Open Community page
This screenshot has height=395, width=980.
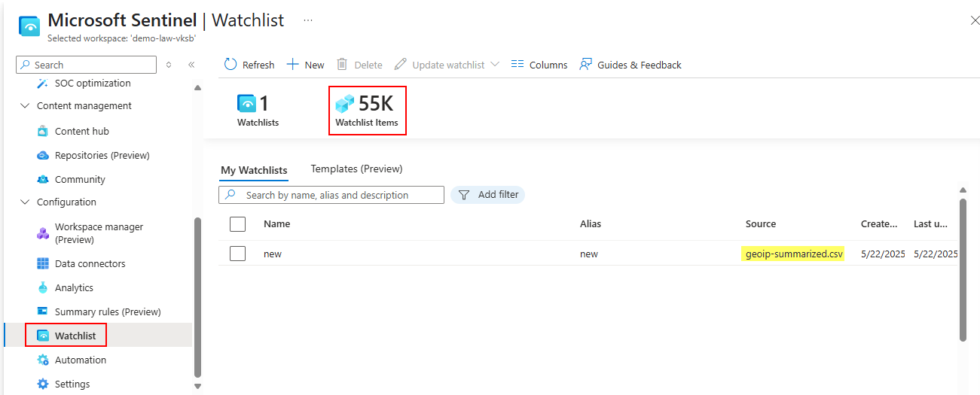click(80, 179)
